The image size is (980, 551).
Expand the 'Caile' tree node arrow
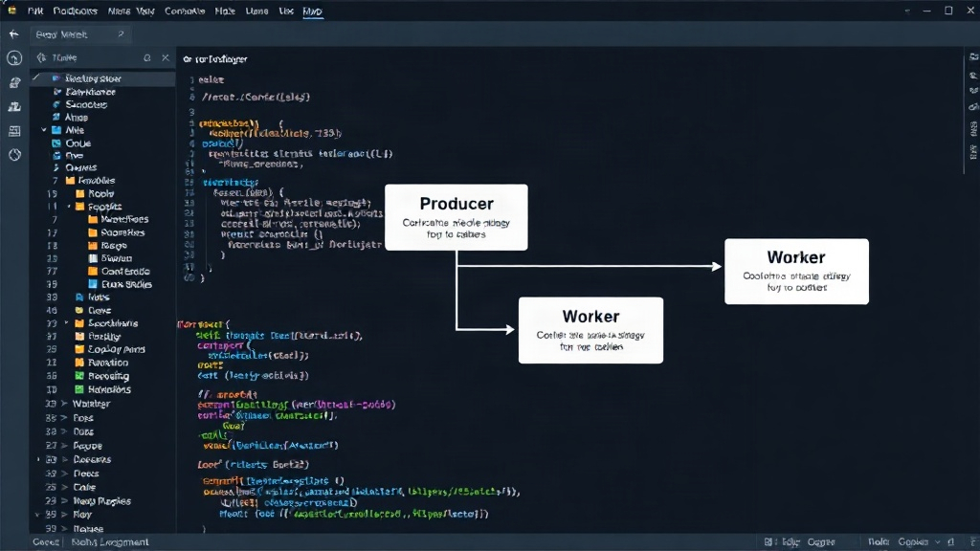(x=64, y=487)
